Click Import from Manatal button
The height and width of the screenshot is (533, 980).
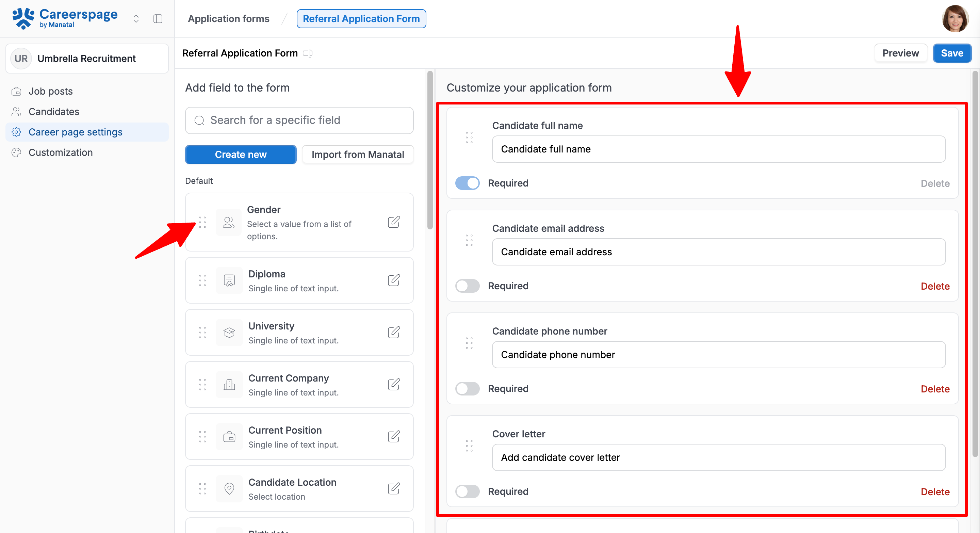coord(358,155)
